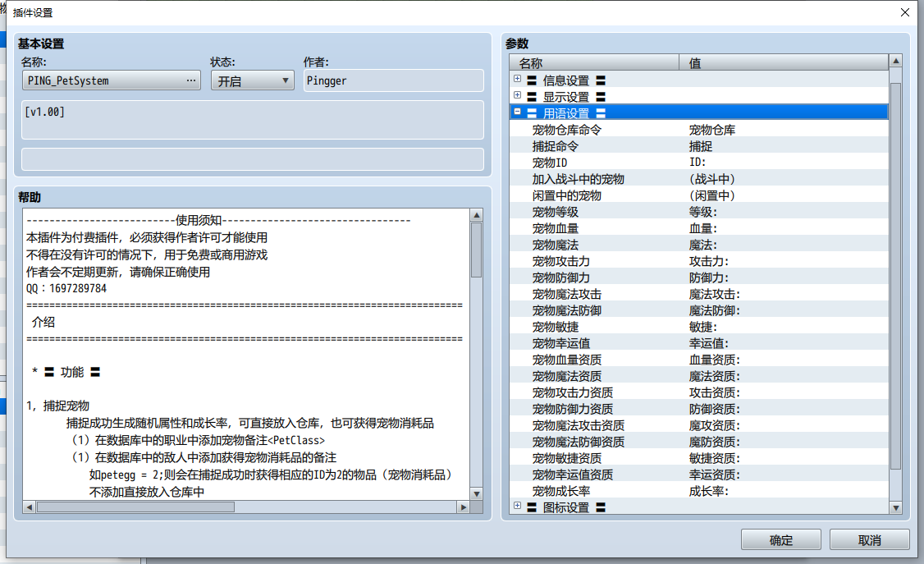The width and height of the screenshot is (924, 564).
Task: Click the value cell 血量资质:
Action: 714,360
